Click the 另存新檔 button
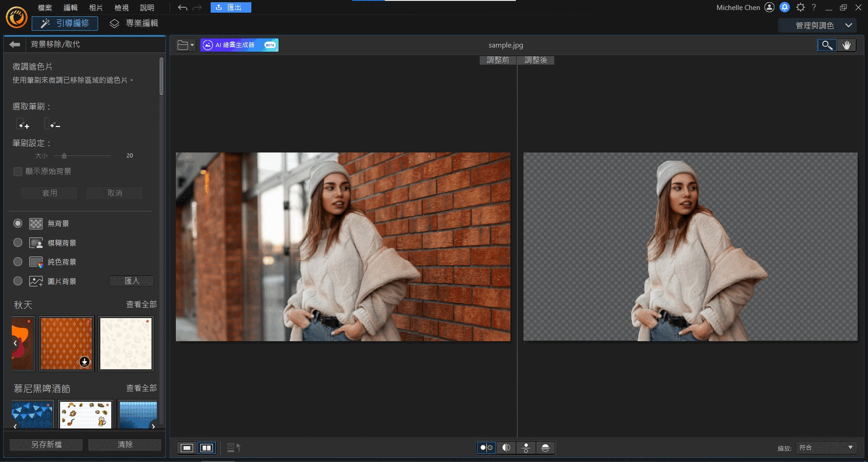The height and width of the screenshot is (462, 868). click(x=46, y=445)
